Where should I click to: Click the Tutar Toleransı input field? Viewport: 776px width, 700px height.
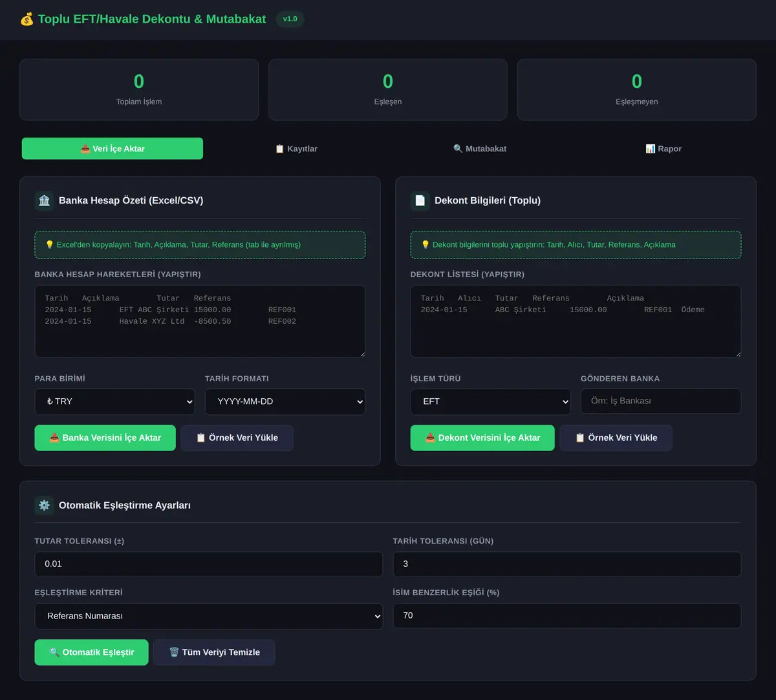point(209,564)
